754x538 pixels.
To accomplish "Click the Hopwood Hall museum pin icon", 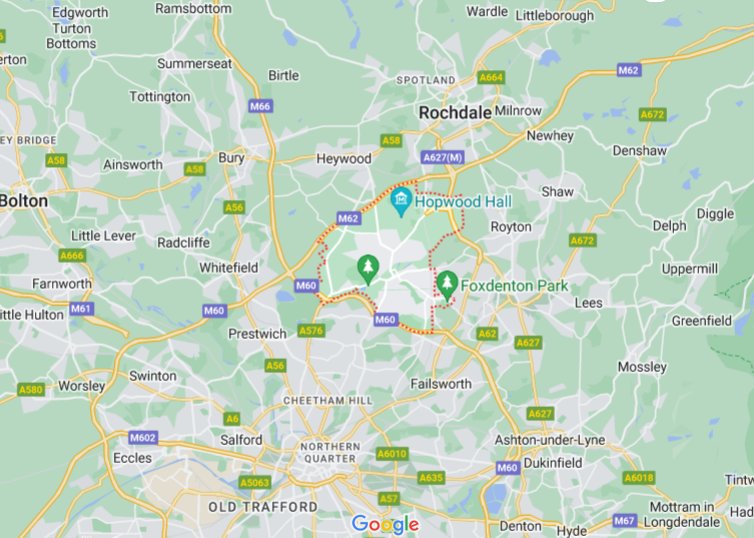I will point(401,201).
